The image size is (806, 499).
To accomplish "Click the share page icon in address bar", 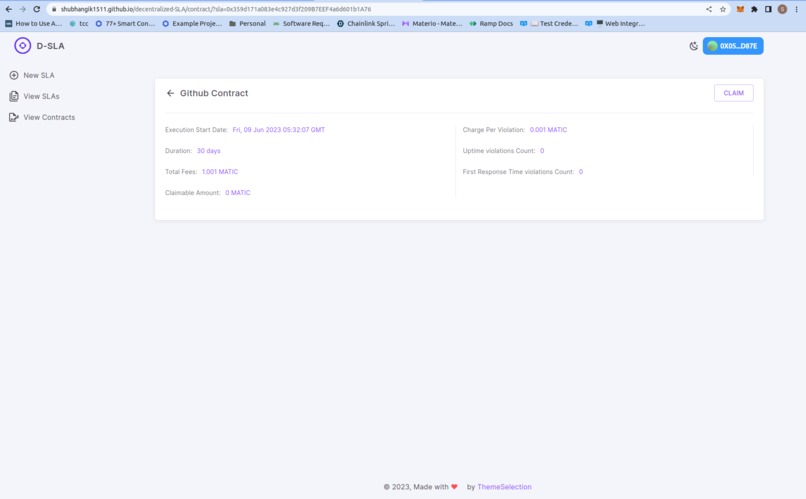I will click(709, 9).
